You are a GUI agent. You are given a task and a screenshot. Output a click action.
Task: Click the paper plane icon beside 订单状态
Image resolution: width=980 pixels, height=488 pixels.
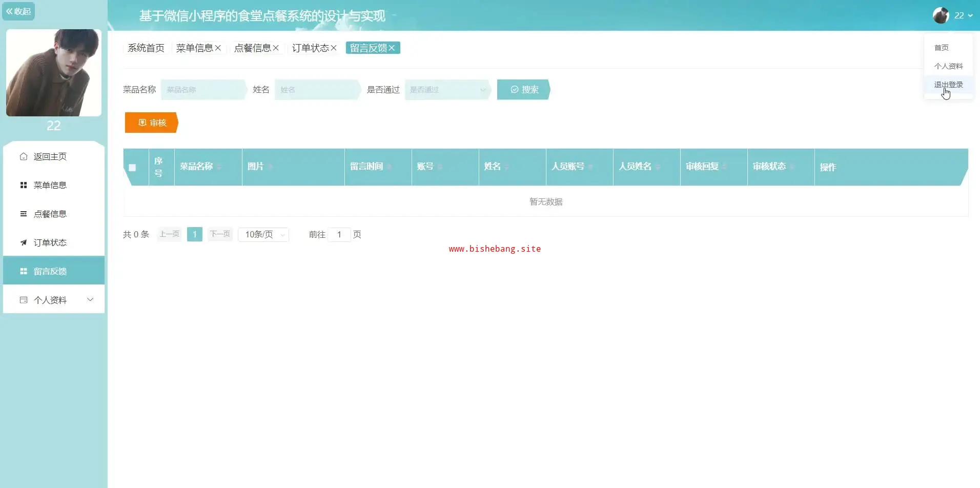tap(24, 242)
